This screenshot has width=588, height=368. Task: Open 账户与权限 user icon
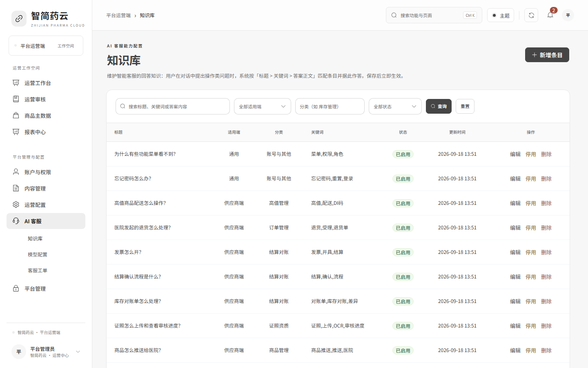tap(16, 172)
